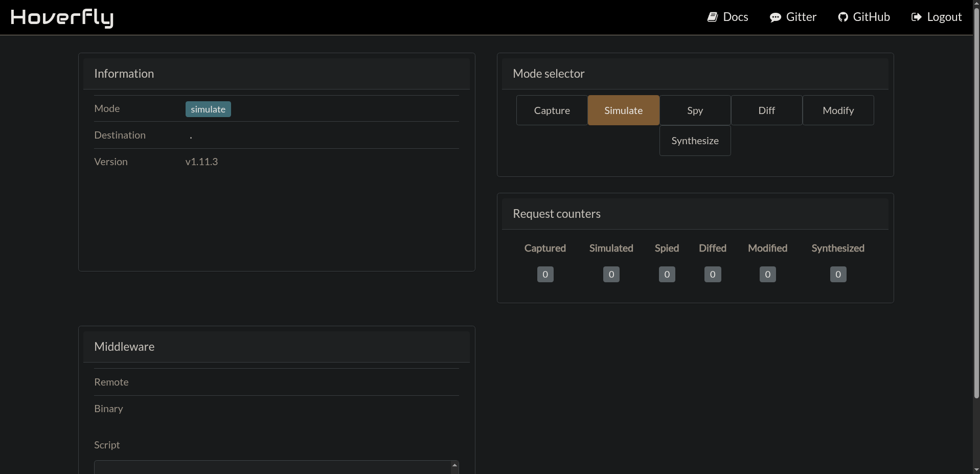Click the Script box scroll-up arrow
The height and width of the screenshot is (474, 980).
(454, 465)
